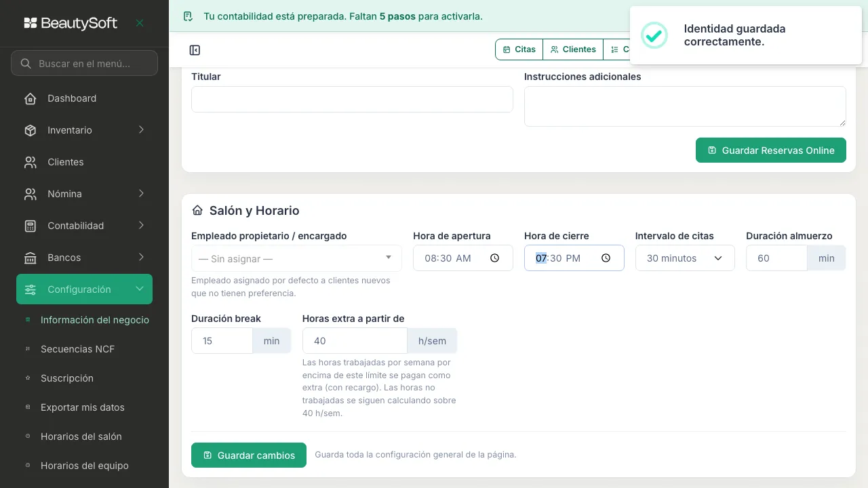Click Guardar Reservas Online button
868x488 pixels.
click(x=771, y=150)
